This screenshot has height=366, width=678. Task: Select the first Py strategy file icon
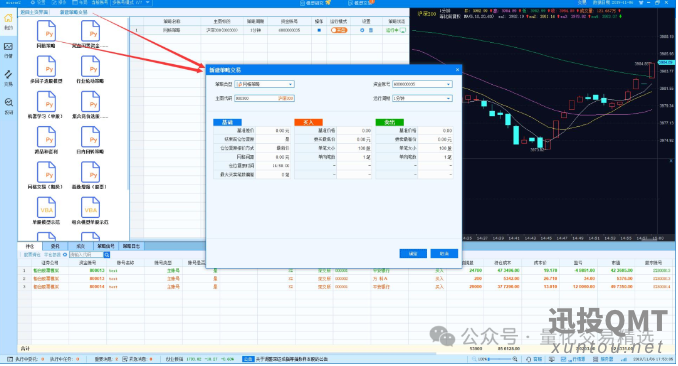coord(46,31)
